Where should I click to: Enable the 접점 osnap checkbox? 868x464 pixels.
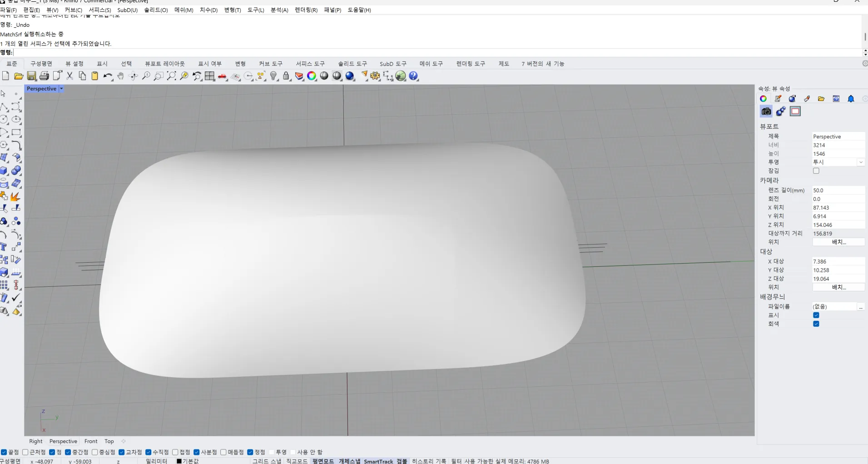(x=175, y=452)
